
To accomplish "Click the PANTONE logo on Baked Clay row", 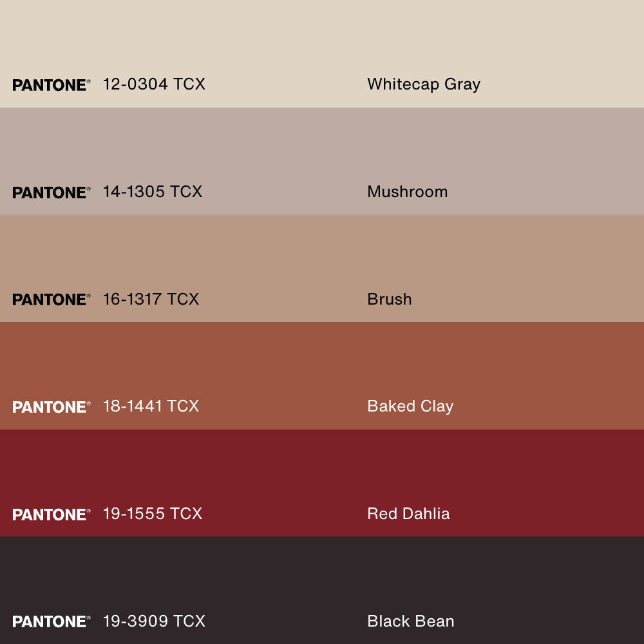I will [51, 407].
